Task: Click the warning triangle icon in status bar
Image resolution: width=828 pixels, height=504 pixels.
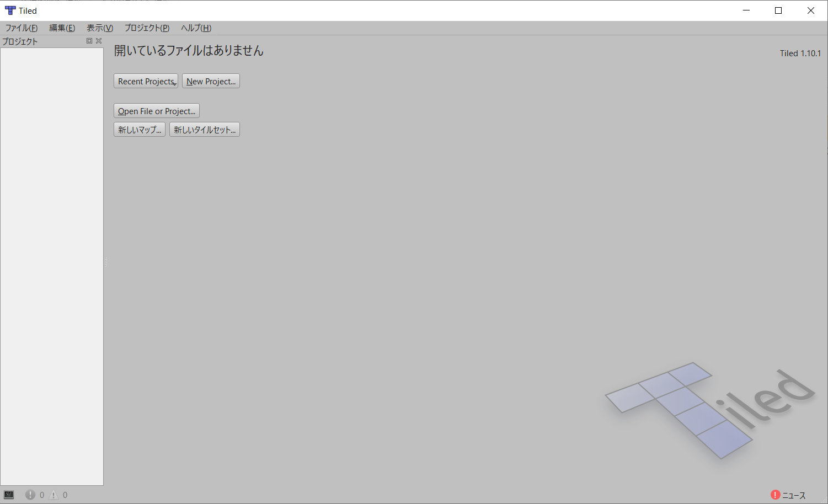Action: (x=54, y=495)
